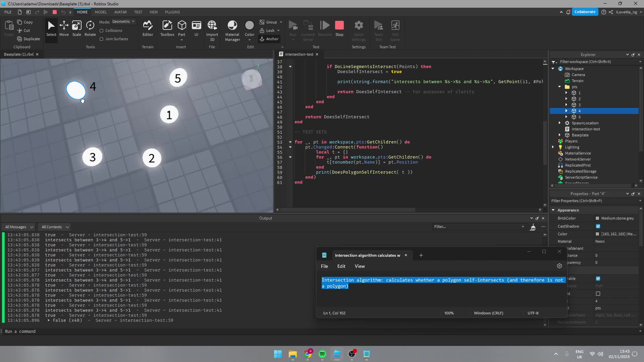Enable the Collisions checkbox
This screenshot has height=362, width=644.
tap(102, 30)
